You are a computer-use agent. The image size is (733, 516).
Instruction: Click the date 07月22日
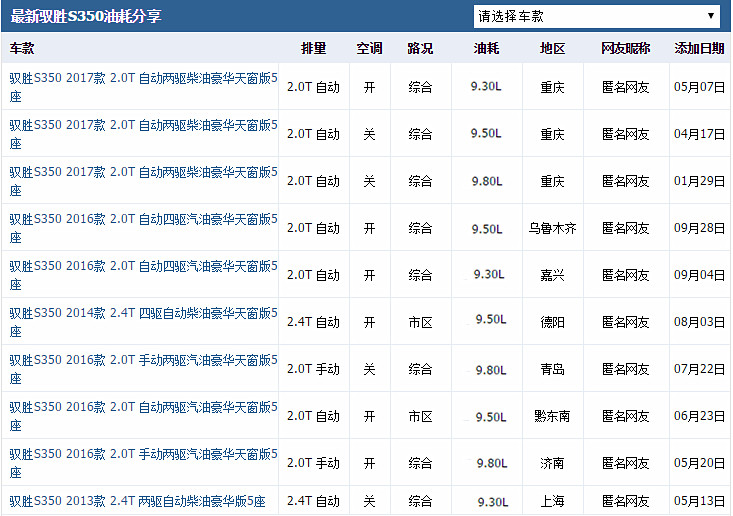pyautogui.click(x=699, y=369)
